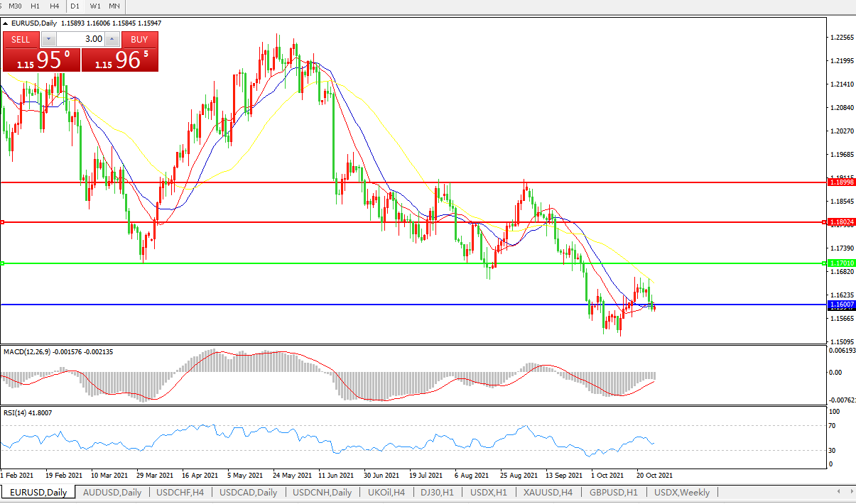
Task: Decrease lot volume with down arrow
Action: click(x=48, y=40)
